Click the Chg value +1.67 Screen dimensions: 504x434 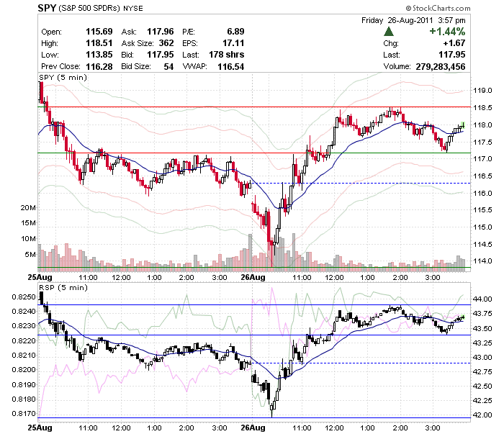[x=454, y=43]
